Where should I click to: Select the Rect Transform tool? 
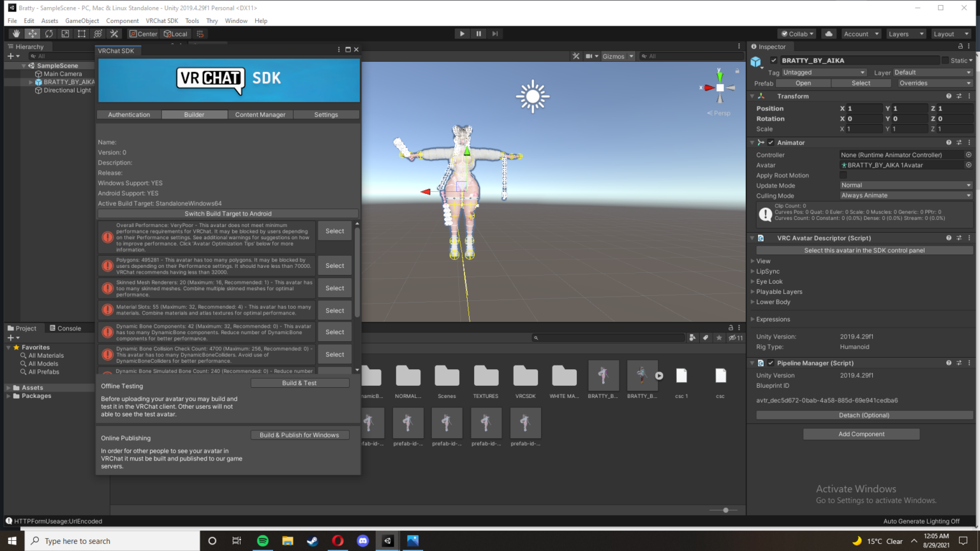pos(82,33)
